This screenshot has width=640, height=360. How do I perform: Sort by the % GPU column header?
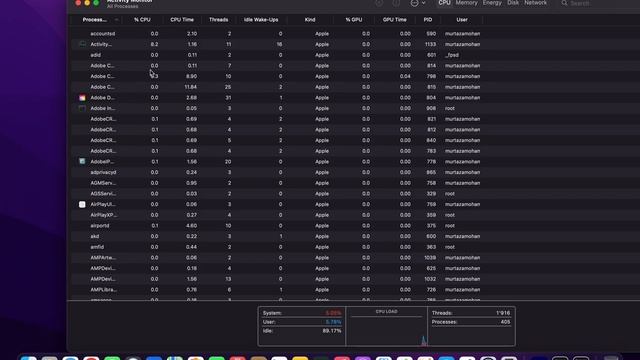click(353, 20)
